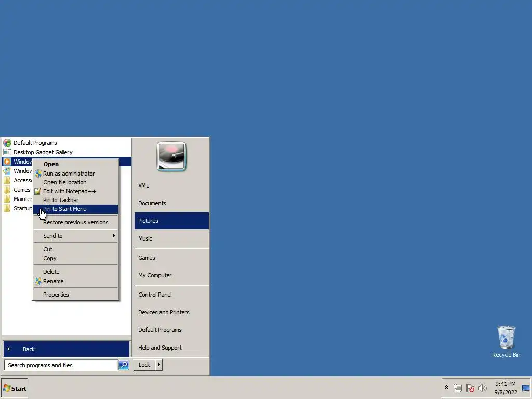Select Open file location

(75, 182)
